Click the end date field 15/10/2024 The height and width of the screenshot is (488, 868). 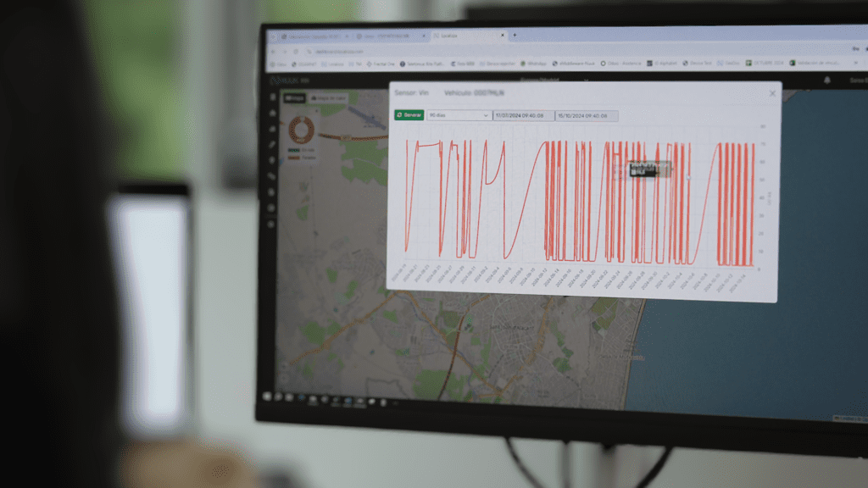(586, 116)
